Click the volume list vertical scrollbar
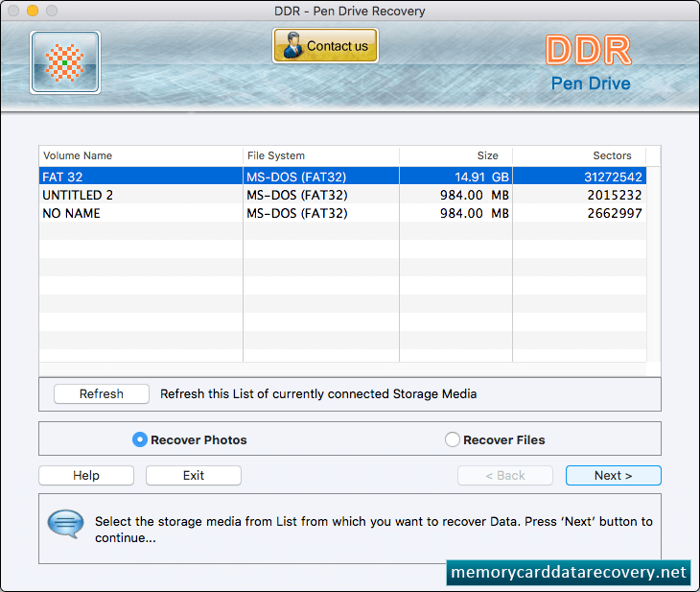700x592 pixels. pyautogui.click(x=654, y=264)
